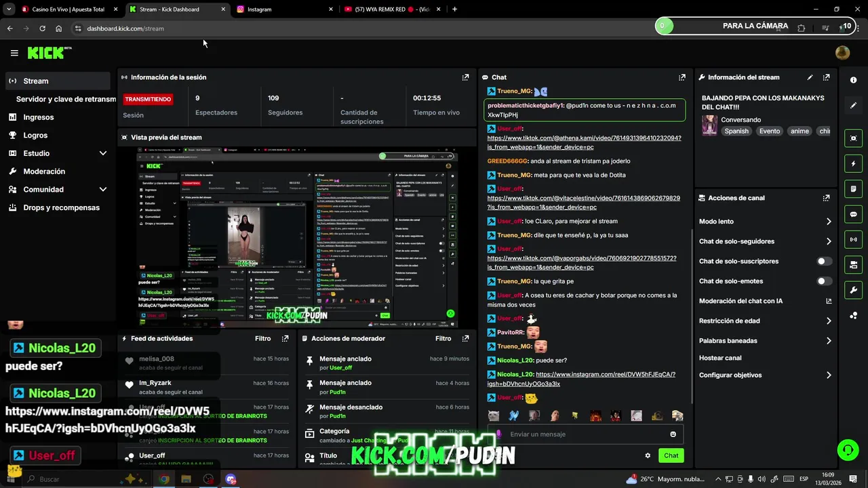This screenshot has width=868, height=488.
Task: Select Stream in the left sidebar
Action: (57, 81)
